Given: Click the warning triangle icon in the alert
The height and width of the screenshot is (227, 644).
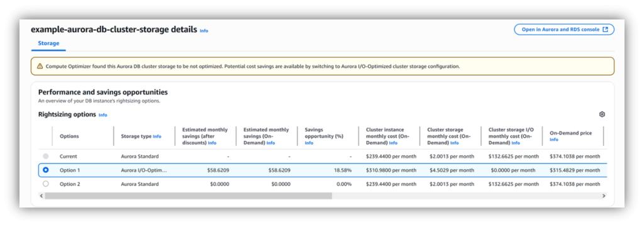Looking at the screenshot, I should coord(40,66).
